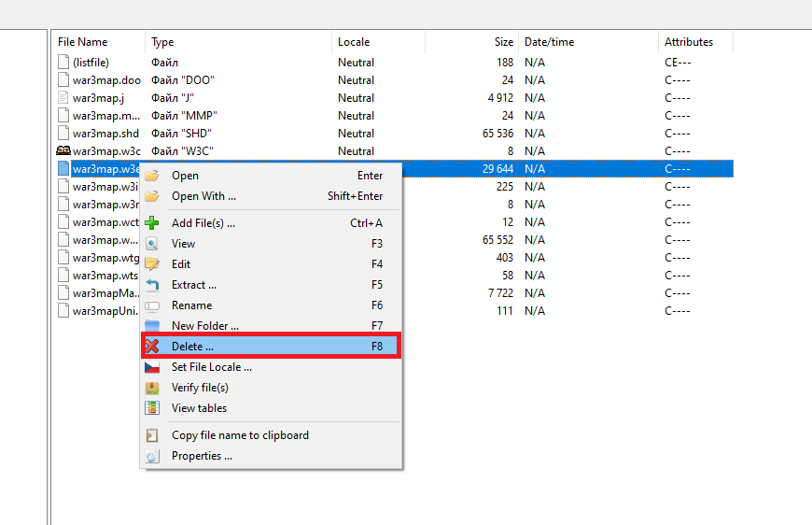Choose New Folder ... menu entry
The height and width of the screenshot is (525, 812).
(271, 326)
